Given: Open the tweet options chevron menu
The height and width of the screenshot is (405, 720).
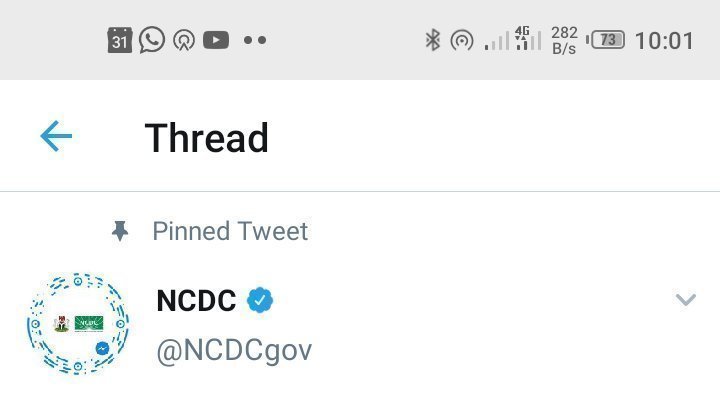Looking at the screenshot, I should (x=685, y=300).
